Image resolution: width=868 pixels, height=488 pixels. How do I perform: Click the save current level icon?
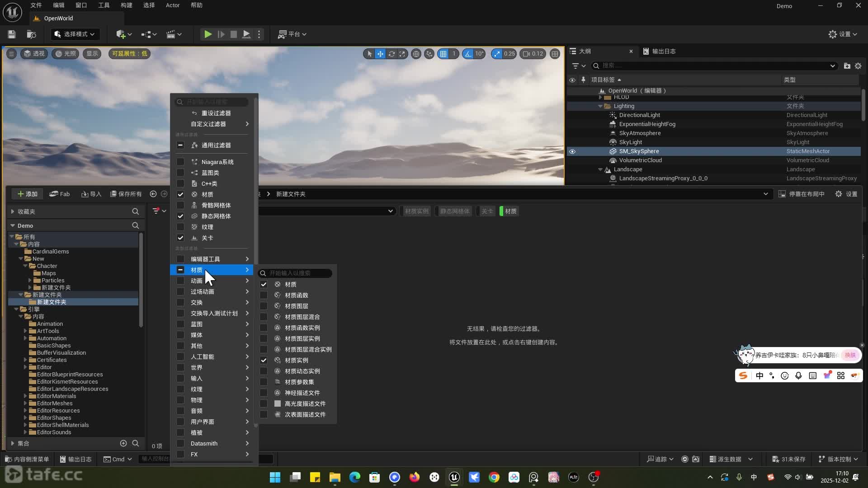[x=12, y=34]
